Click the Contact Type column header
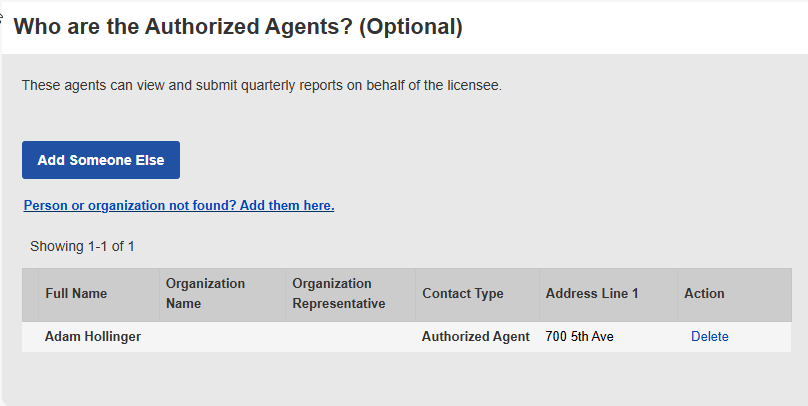 click(463, 294)
